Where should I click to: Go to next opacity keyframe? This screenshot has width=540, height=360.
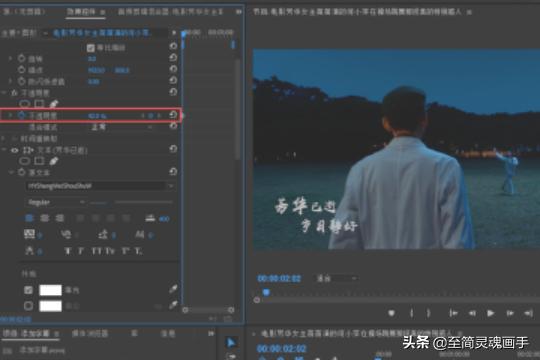click(159, 116)
